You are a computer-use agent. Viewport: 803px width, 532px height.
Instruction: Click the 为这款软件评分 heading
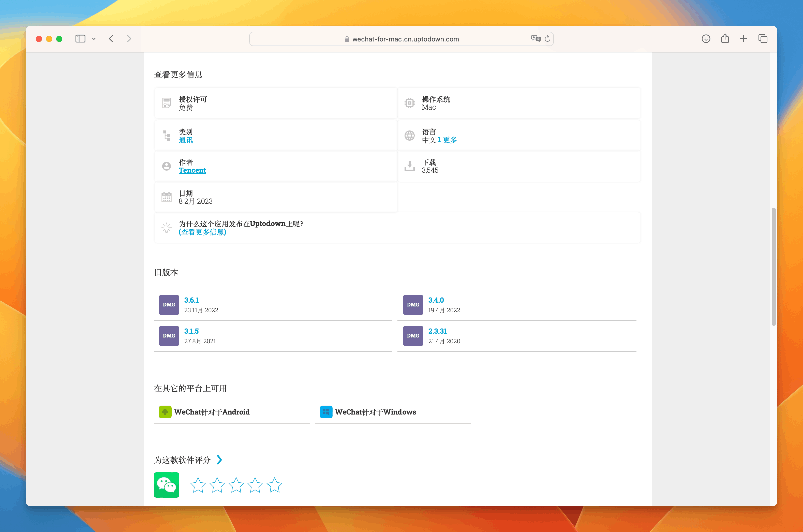[182, 460]
